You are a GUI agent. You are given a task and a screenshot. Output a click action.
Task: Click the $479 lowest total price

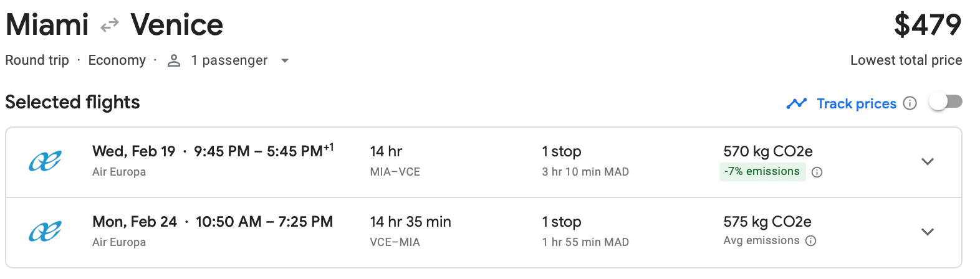(927, 25)
